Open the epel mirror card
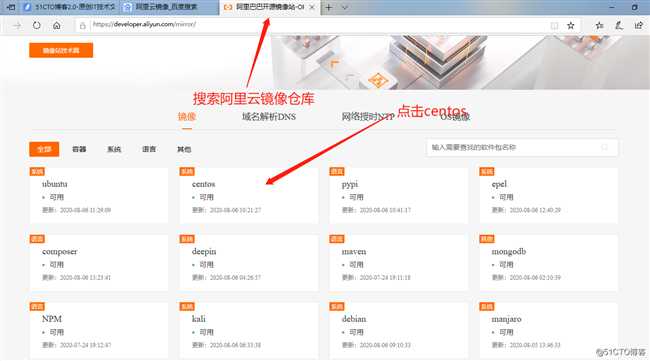This screenshot has height=361, width=650. (548, 195)
